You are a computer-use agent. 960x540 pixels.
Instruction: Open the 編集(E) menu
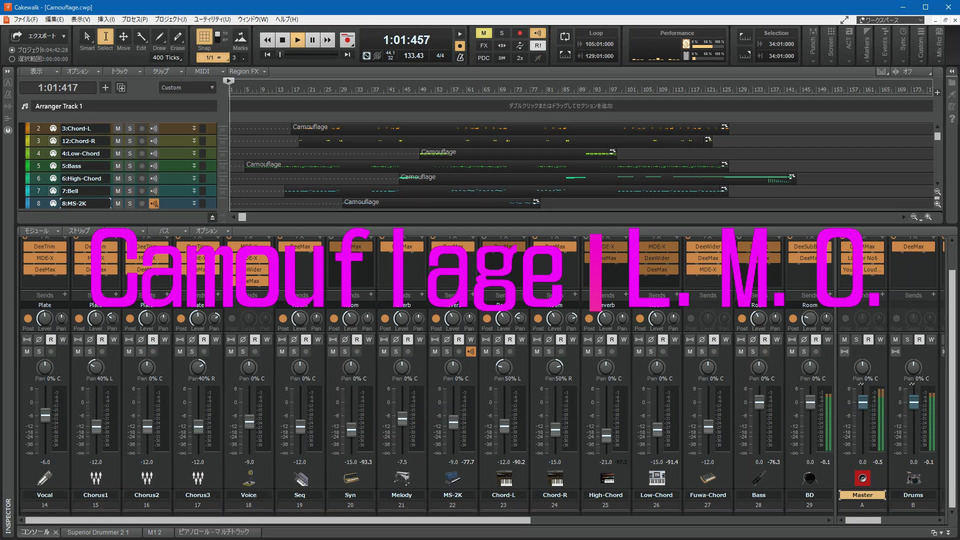tap(54, 20)
